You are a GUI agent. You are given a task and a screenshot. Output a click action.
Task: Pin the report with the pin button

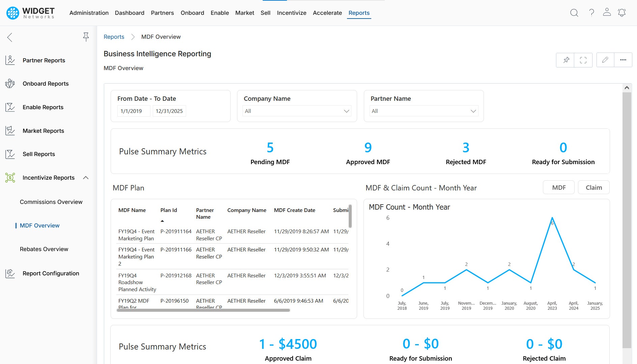point(566,60)
